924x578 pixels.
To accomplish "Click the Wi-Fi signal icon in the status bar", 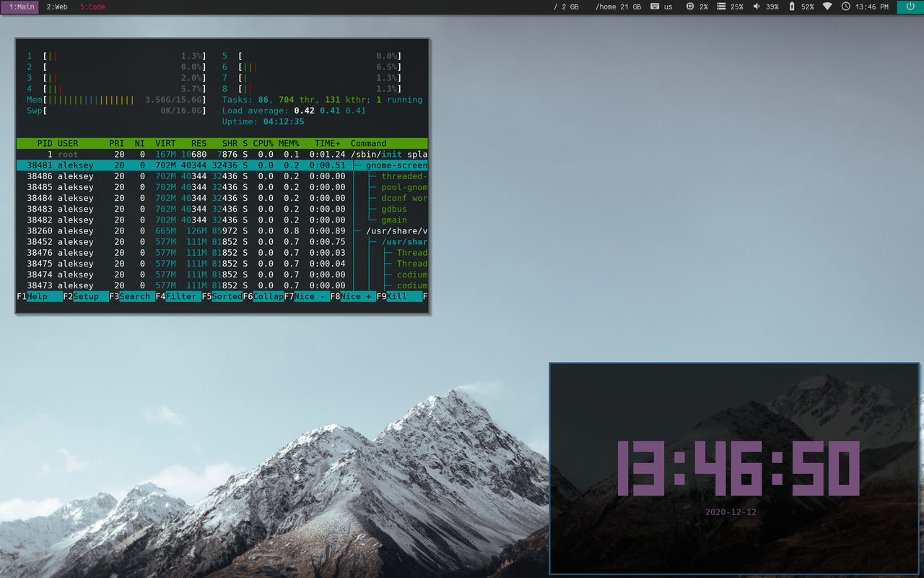I will coord(827,7).
